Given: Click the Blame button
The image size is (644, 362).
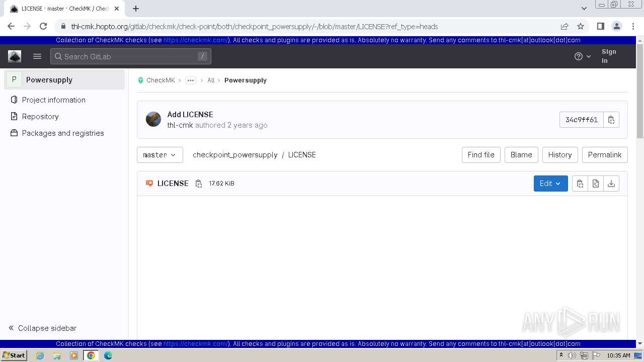Looking at the screenshot, I should 521,155.
